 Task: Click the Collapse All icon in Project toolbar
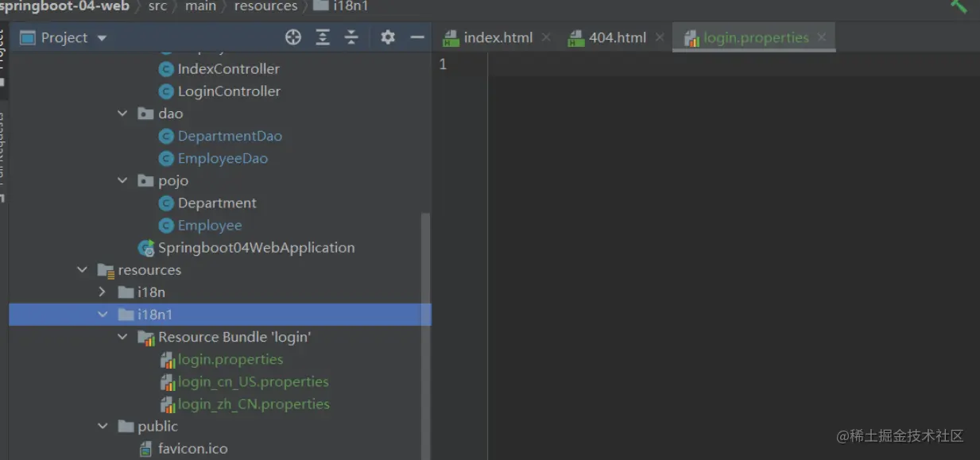[351, 37]
